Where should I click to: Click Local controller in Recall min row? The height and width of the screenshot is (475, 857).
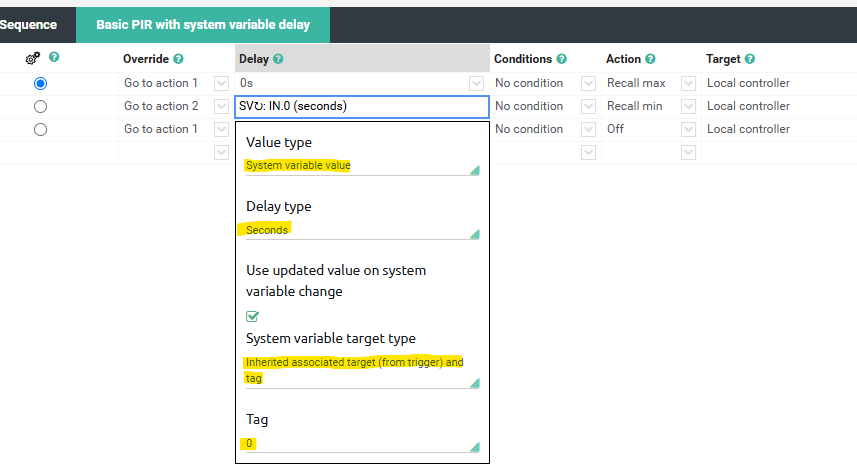pos(748,106)
